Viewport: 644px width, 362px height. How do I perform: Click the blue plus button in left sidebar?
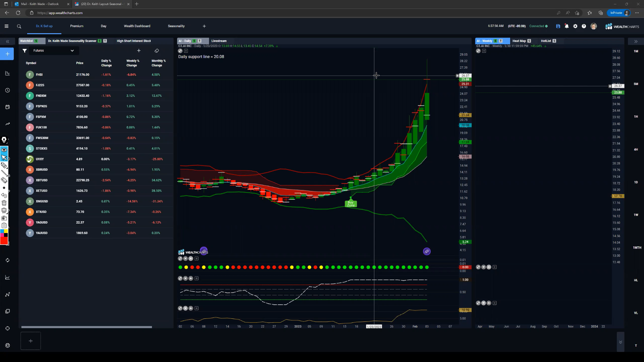tap(7, 54)
